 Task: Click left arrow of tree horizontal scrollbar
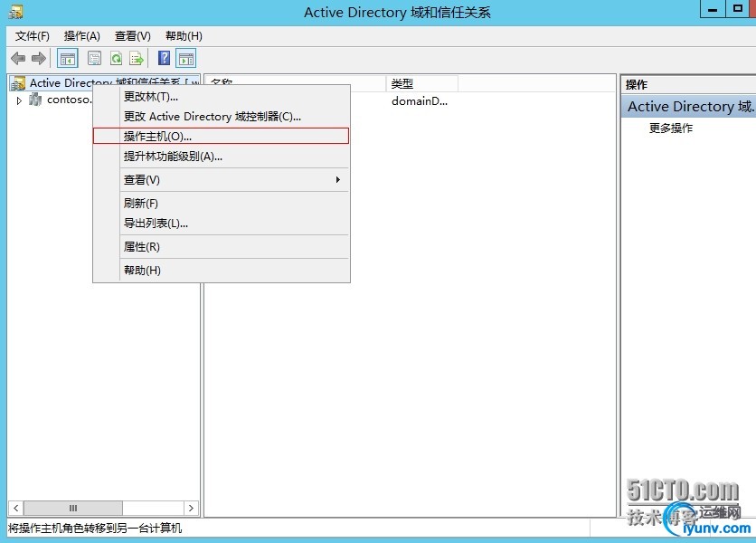pyautogui.click(x=16, y=508)
